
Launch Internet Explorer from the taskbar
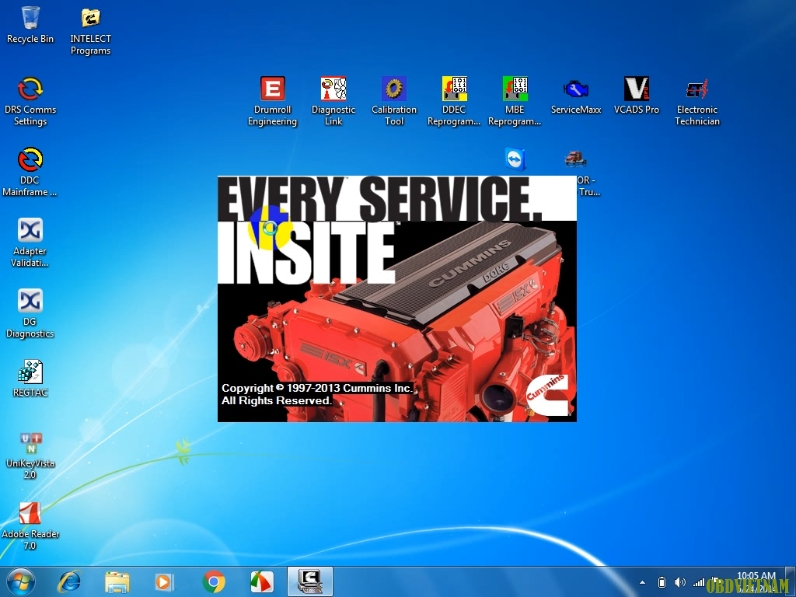(x=69, y=582)
